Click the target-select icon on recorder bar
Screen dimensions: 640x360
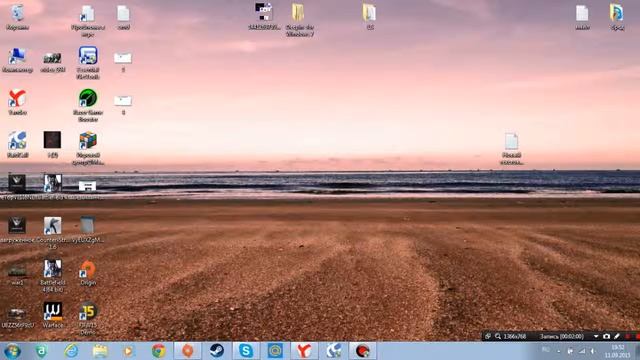(x=488, y=336)
